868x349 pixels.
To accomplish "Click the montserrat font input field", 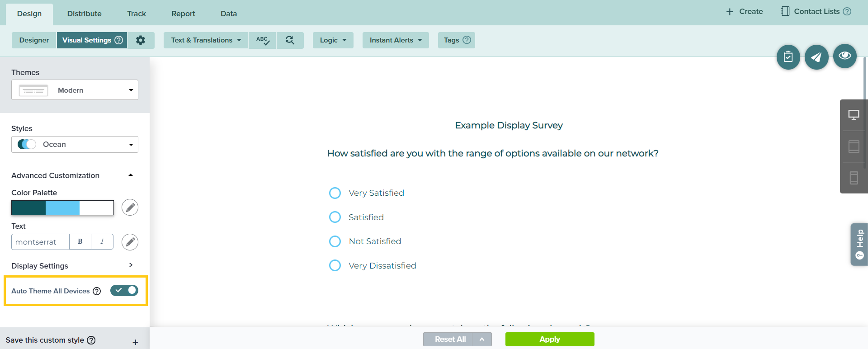I will (40, 242).
